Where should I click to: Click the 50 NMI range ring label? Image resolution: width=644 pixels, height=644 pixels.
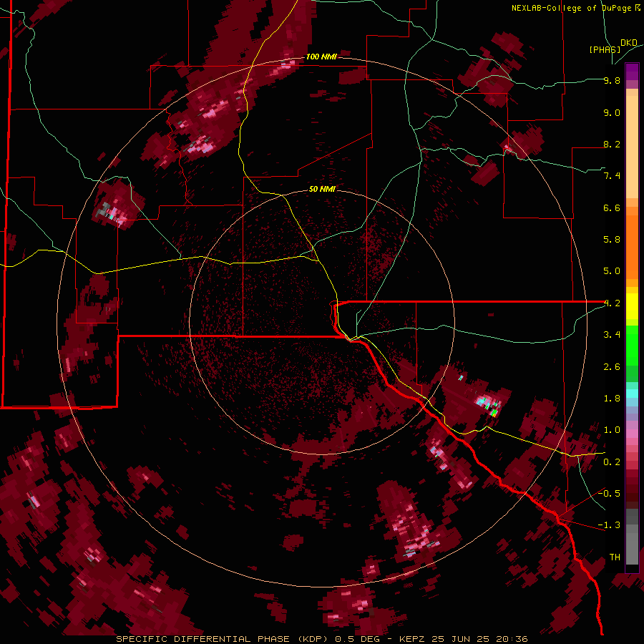pos(322,189)
